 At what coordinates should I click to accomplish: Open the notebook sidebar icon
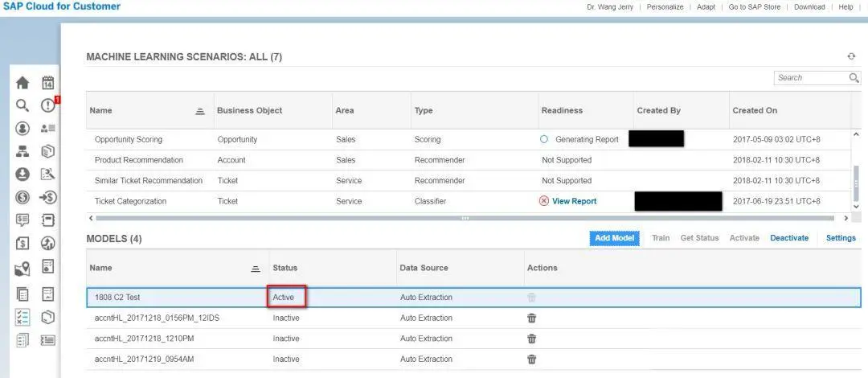coord(48,220)
